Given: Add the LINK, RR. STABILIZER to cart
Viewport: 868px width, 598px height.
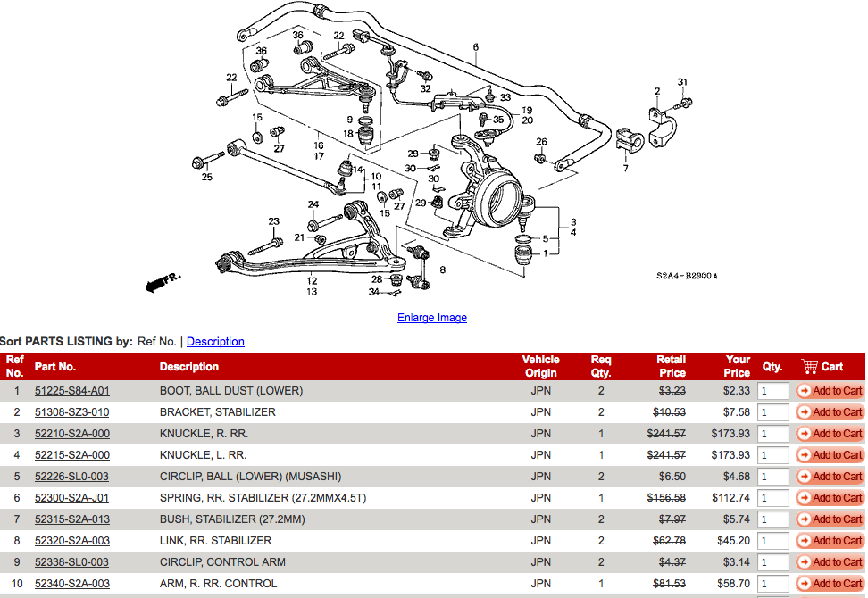Looking at the screenshot, I should (x=830, y=541).
